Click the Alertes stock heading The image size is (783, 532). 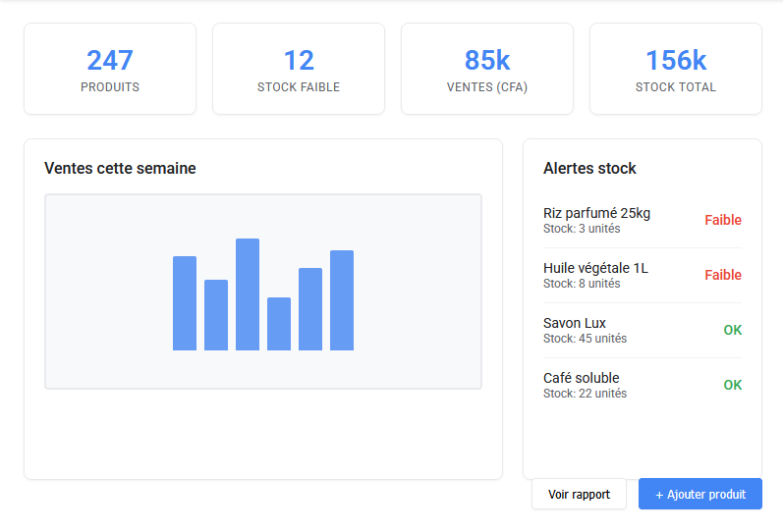pos(589,169)
